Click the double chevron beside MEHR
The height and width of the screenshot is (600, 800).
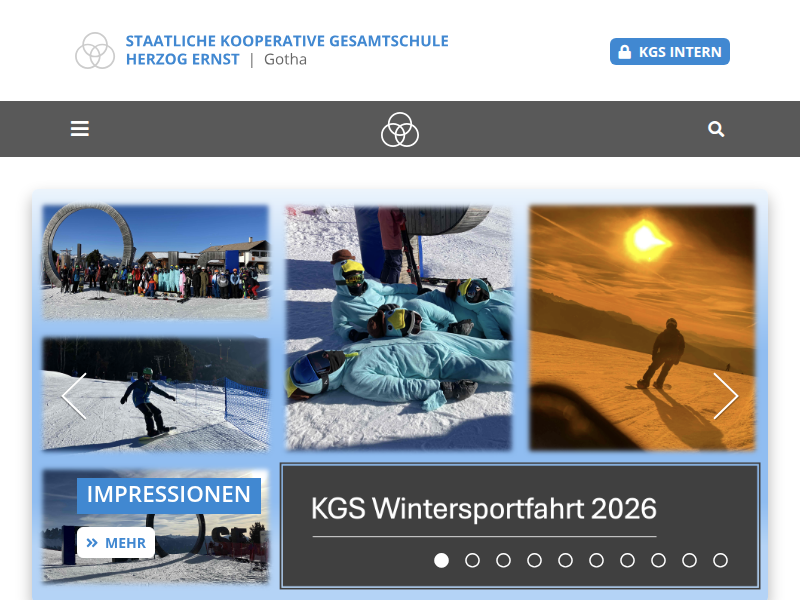(92, 543)
